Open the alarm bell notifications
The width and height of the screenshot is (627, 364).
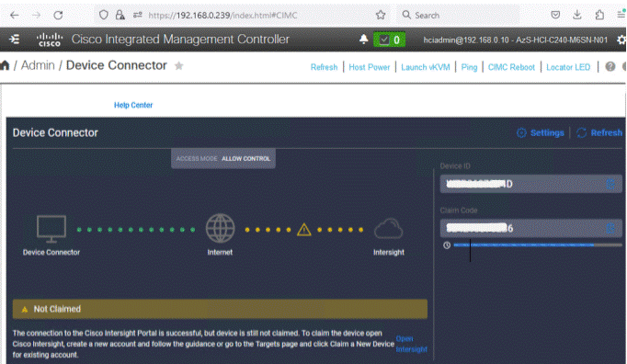363,40
